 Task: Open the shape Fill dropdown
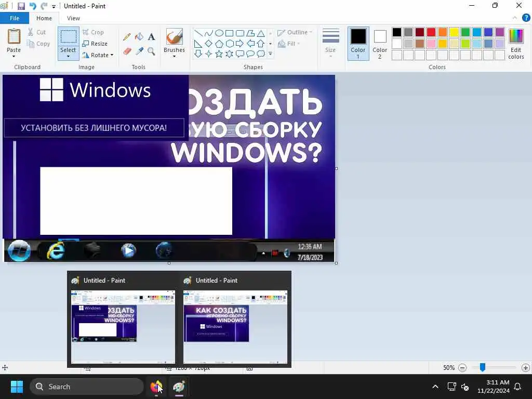pyautogui.click(x=289, y=44)
